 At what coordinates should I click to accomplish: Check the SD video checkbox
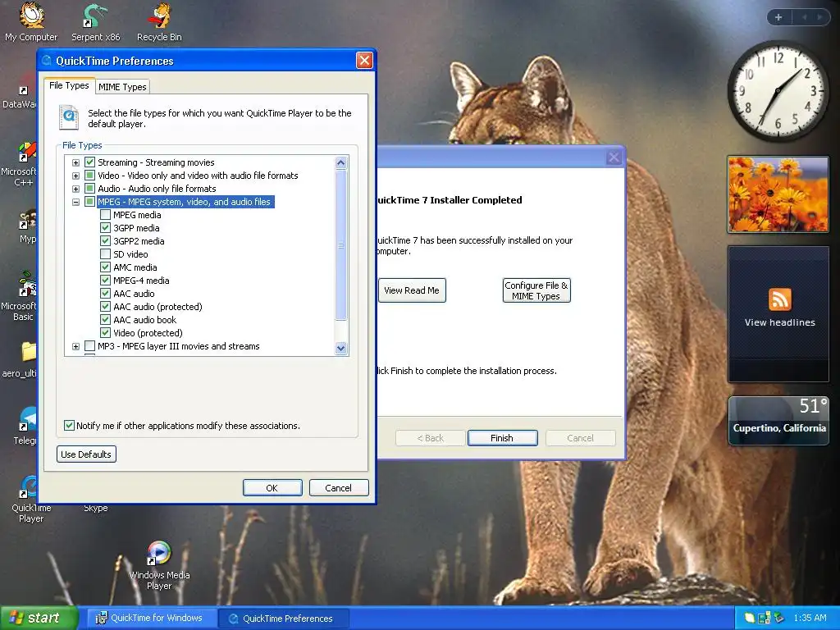coord(106,254)
